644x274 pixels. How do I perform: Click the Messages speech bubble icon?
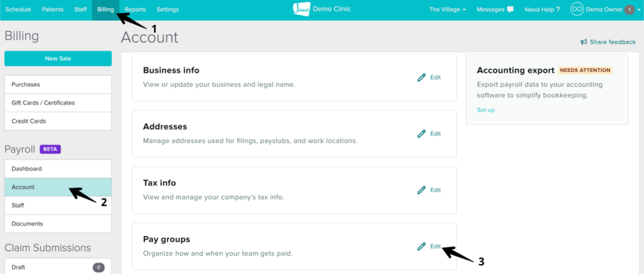[510, 9]
